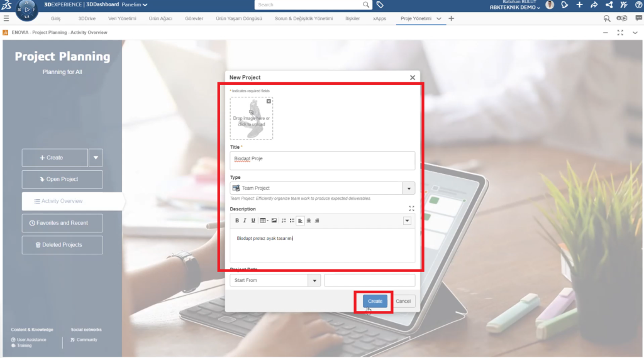Image resolution: width=644 pixels, height=358 pixels.
Task: Insert image icon in Description editor
Action: tap(274, 220)
